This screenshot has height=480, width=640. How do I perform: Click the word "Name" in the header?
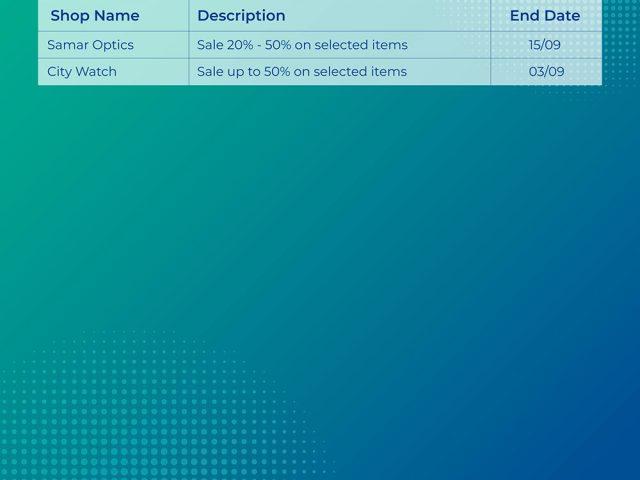[x=117, y=16]
